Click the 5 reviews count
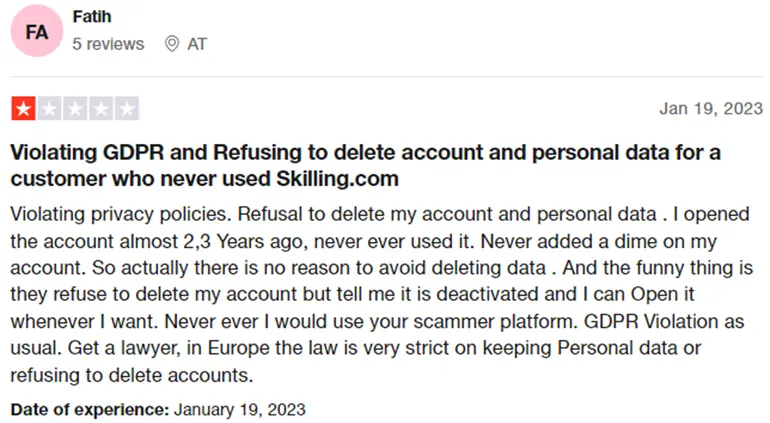Viewport: 770px width, 423px height. point(108,44)
